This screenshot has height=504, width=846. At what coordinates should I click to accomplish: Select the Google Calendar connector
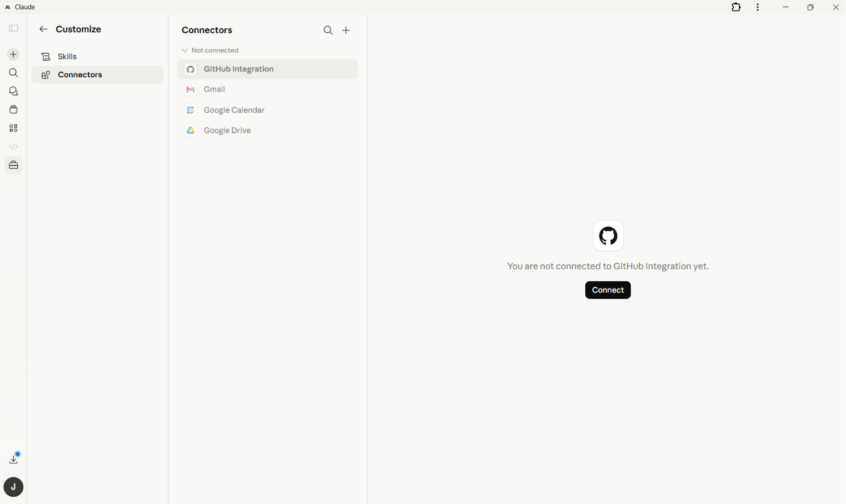[x=267, y=110]
